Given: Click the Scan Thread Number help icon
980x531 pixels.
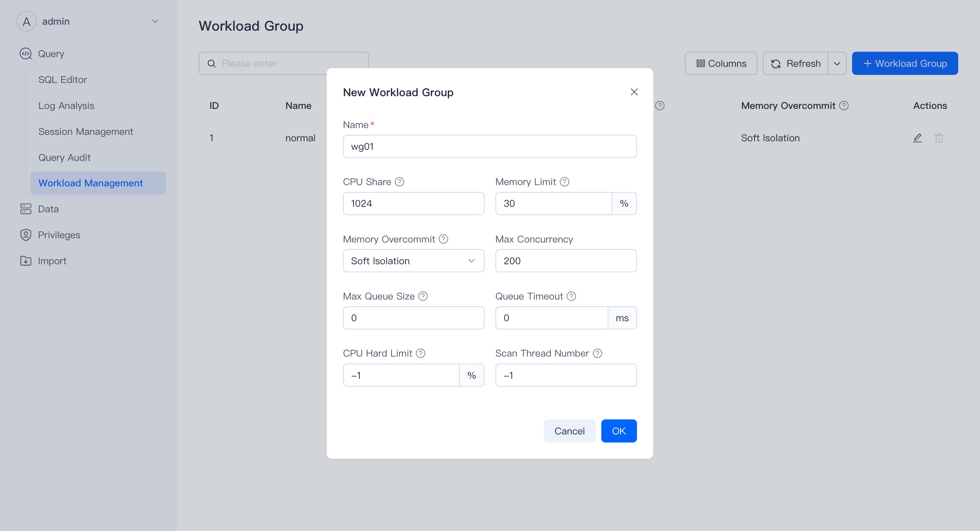Looking at the screenshot, I should [x=597, y=353].
